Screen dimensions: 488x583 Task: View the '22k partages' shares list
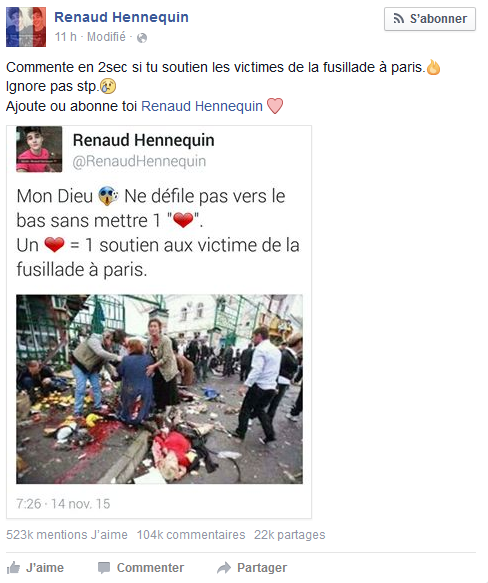[289, 535]
